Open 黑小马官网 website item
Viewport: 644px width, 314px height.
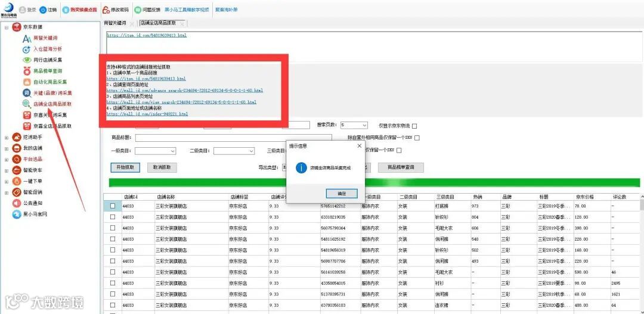35,214
